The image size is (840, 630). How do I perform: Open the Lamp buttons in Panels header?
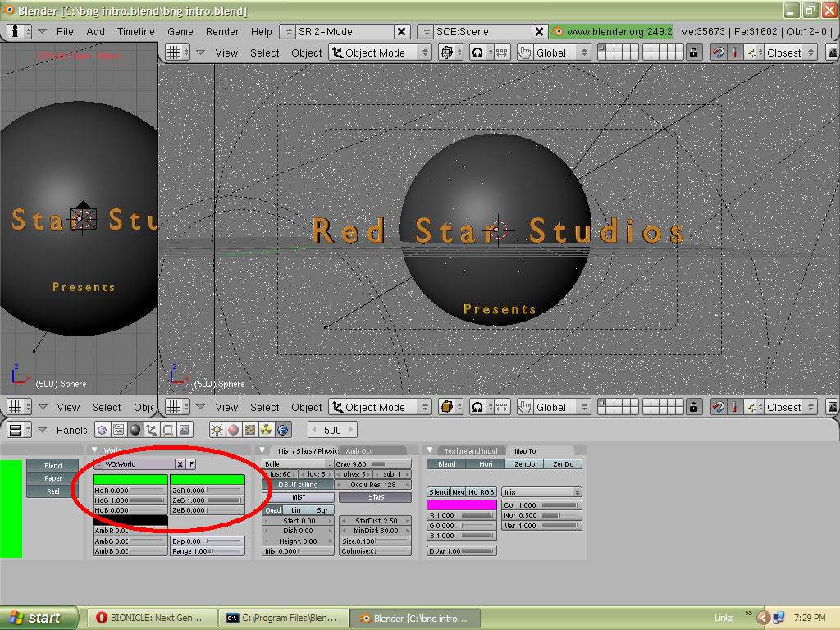tap(218, 430)
